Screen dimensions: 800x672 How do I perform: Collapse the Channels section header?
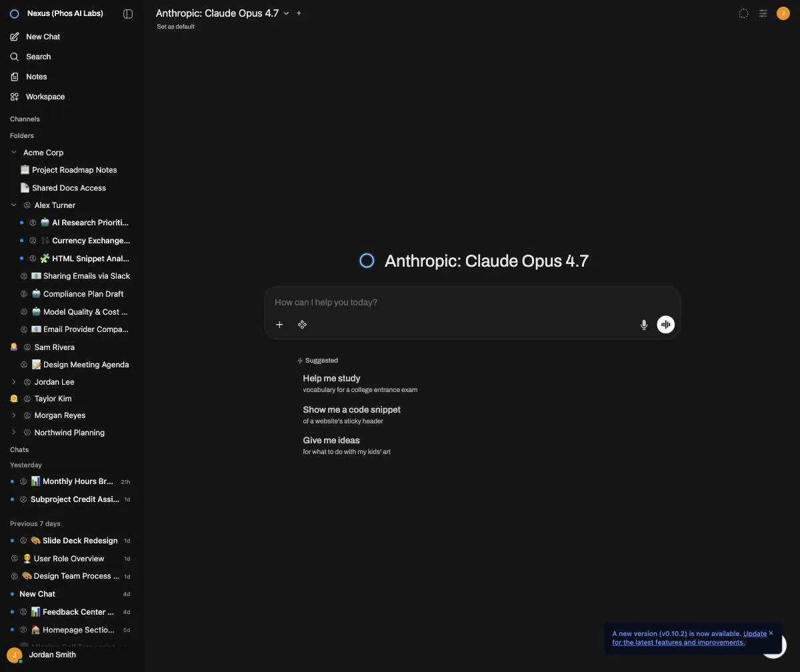[25, 119]
